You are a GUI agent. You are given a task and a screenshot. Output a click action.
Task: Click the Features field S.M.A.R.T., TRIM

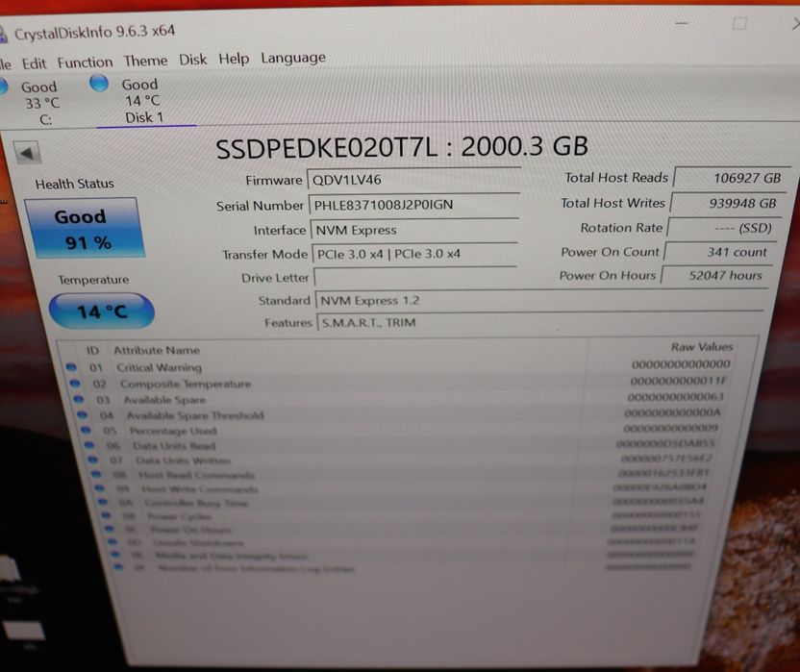tap(539, 322)
